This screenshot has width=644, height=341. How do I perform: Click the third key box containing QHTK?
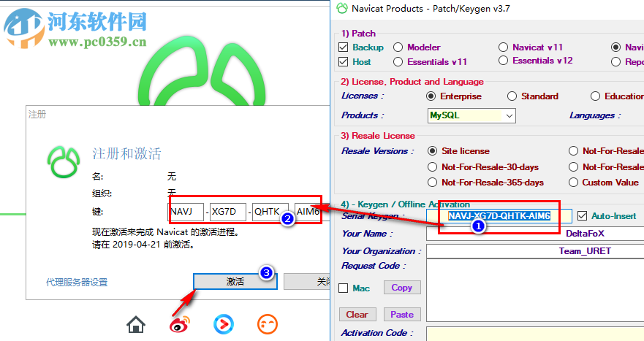click(270, 212)
